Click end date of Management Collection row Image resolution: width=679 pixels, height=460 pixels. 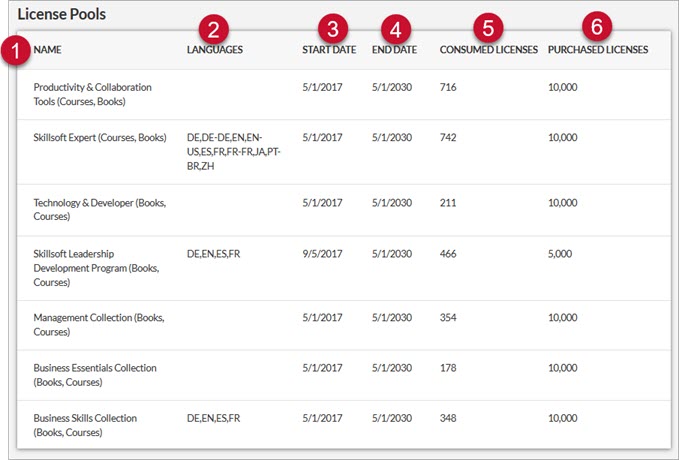pyautogui.click(x=392, y=317)
